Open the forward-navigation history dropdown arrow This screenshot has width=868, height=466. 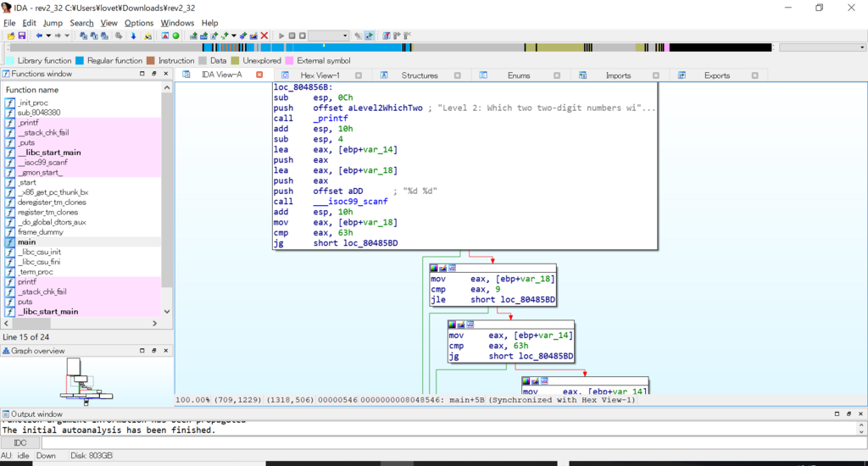[67, 36]
